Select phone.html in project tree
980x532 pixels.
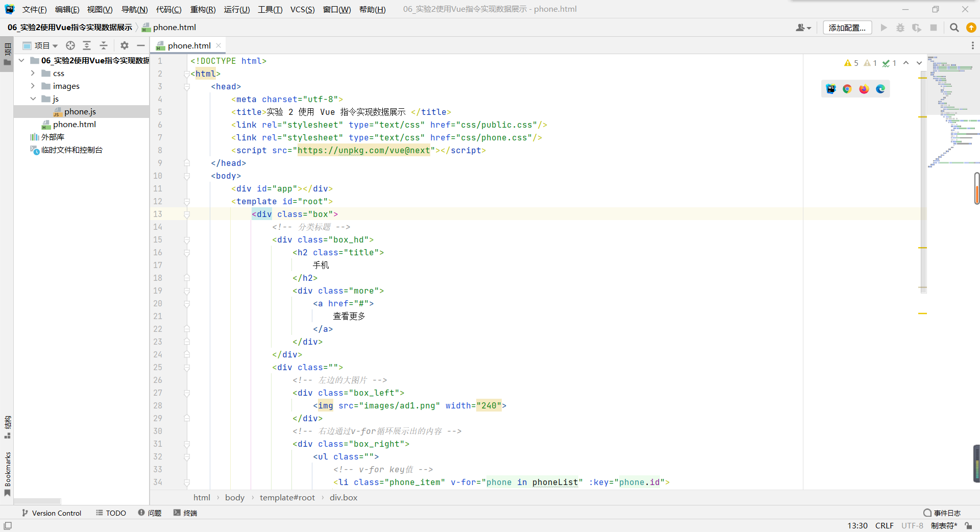pyautogui.click(x=75, y=124)
